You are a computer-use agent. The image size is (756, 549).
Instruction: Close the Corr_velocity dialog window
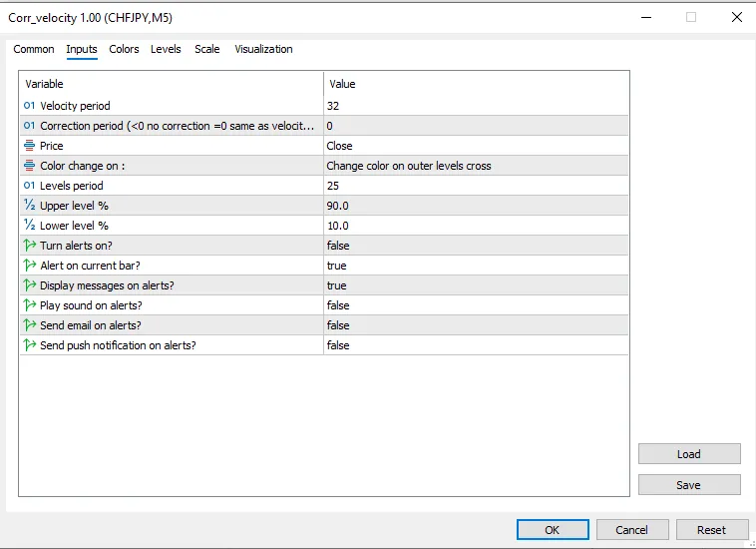coord(736,17)
